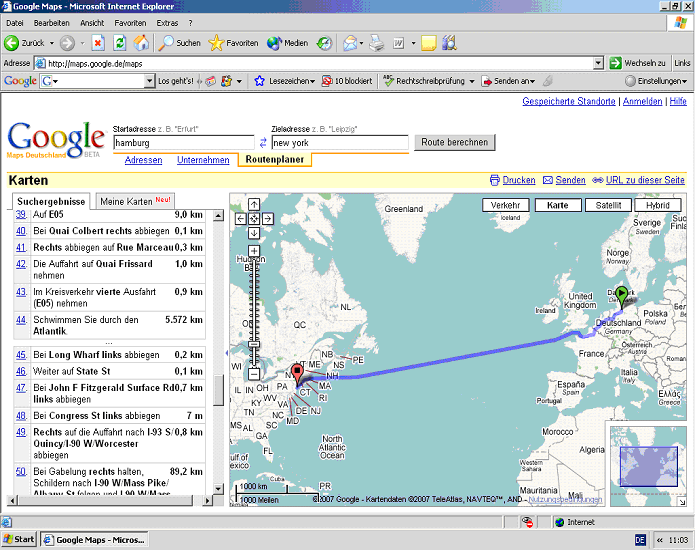
Task: Click the red destination marker
Action: (x=297, y=375)
